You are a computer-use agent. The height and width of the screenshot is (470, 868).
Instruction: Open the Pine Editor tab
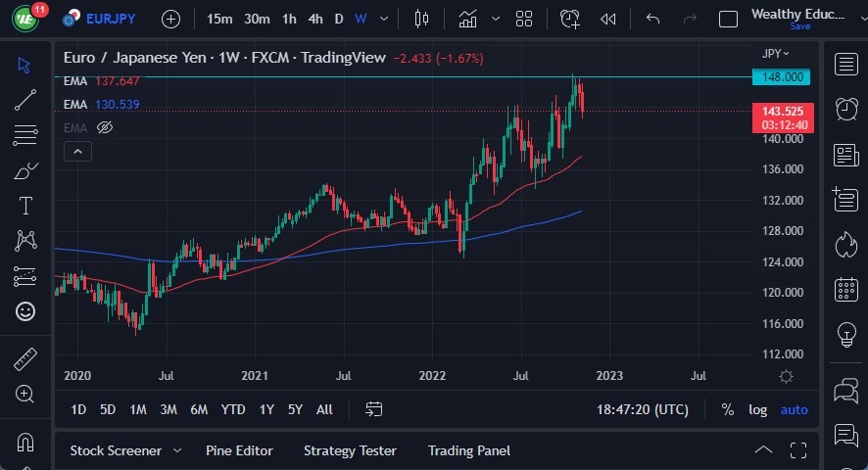[239, 450]
